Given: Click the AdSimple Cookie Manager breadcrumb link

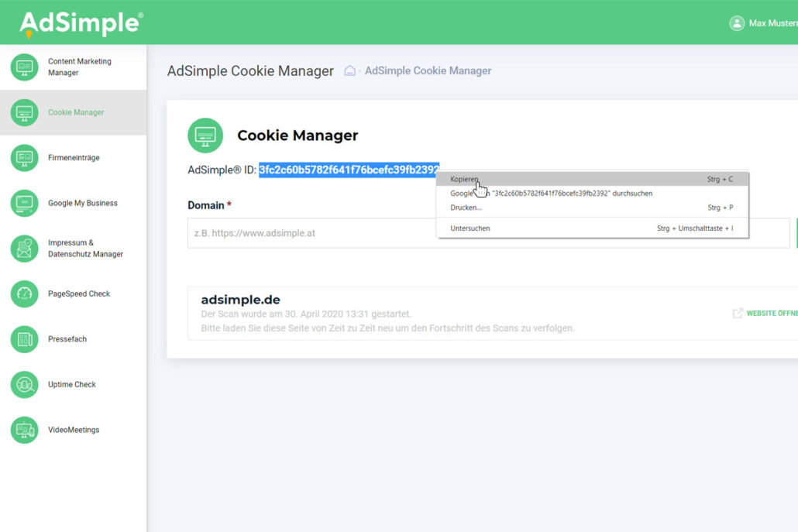Looking at the screenshot, I should [x=428, y=71].
